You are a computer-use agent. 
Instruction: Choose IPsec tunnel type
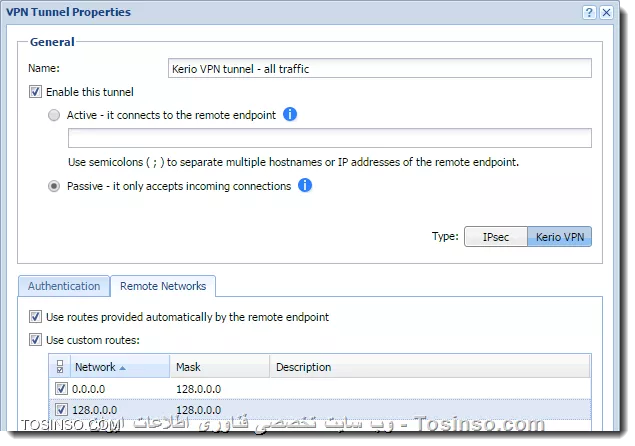pyautogui.click(x=496, y=237)
